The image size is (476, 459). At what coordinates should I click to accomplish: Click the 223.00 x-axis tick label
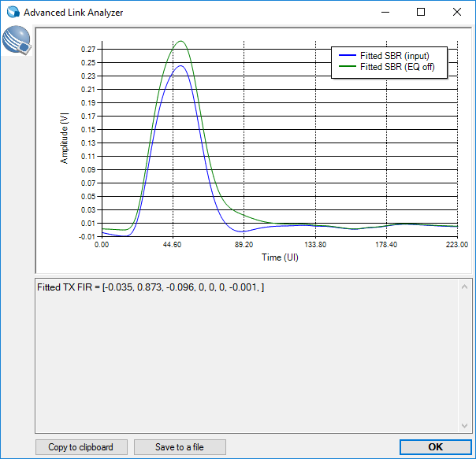(457, 245)
